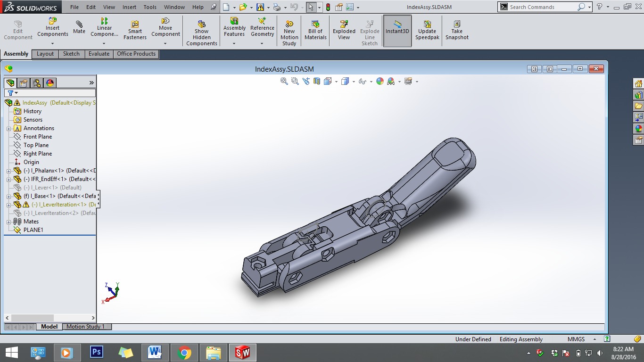The height and width of the screenshot is (362, 644).
Task: Click the Windows Start button
Action: [11, 352]
